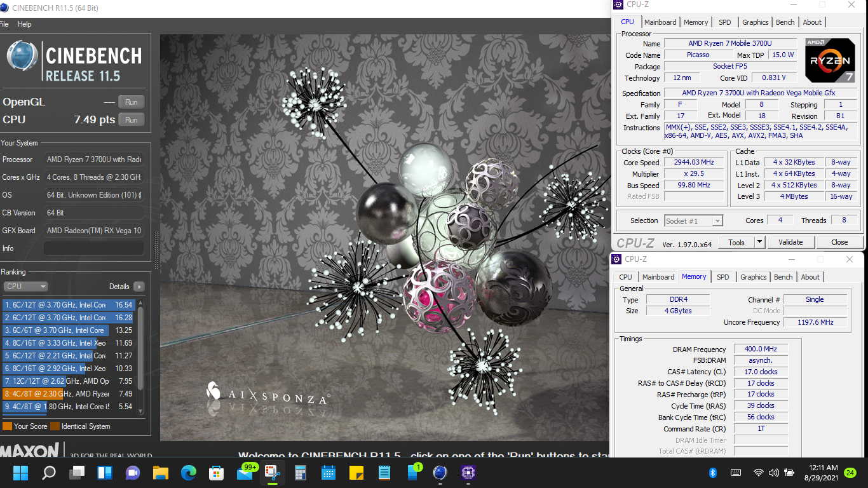Click the CPU-Z Close button

point(839,242)
